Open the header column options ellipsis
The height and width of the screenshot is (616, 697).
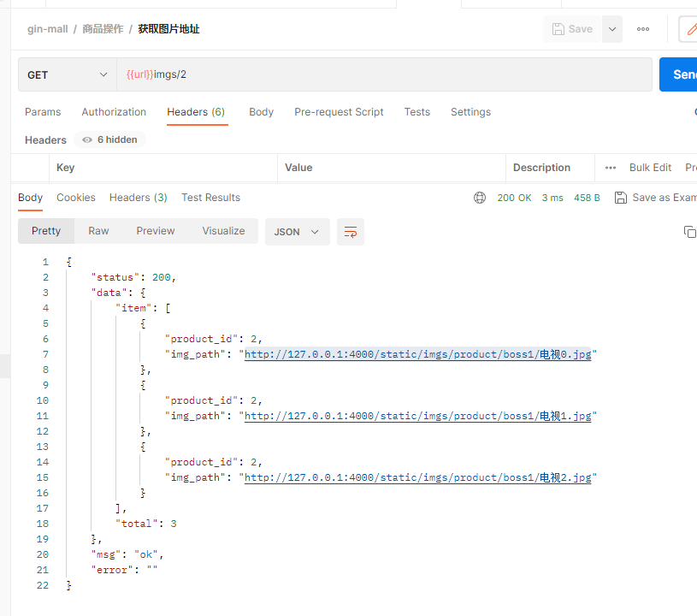coord(611,168)
